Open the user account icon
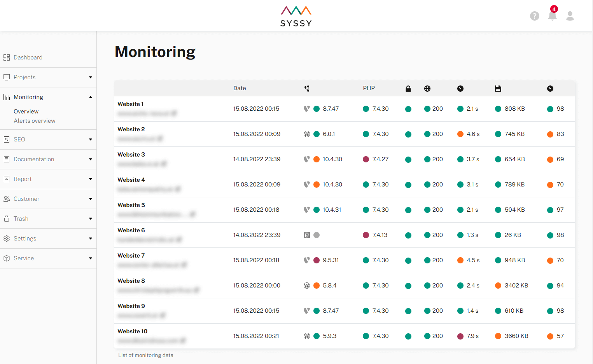The height and width of the screenshot is (364, 593). (x=570, y=16)
